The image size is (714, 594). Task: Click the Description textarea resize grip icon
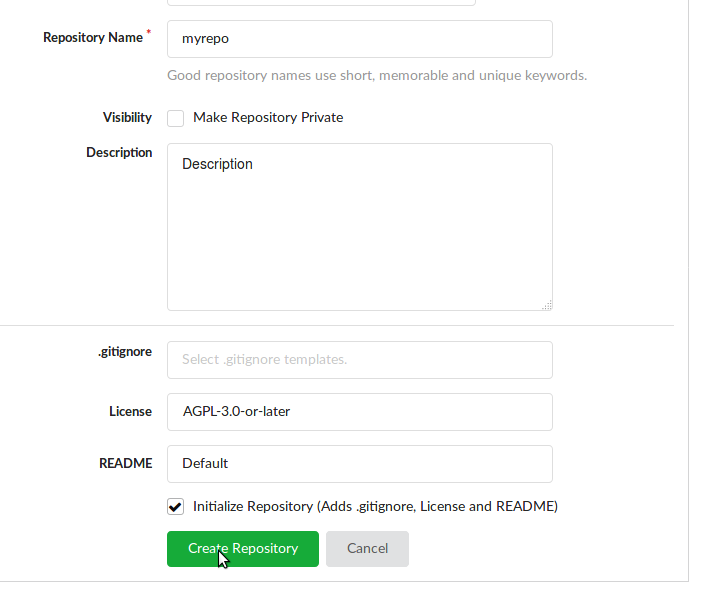tap(547, 305)
